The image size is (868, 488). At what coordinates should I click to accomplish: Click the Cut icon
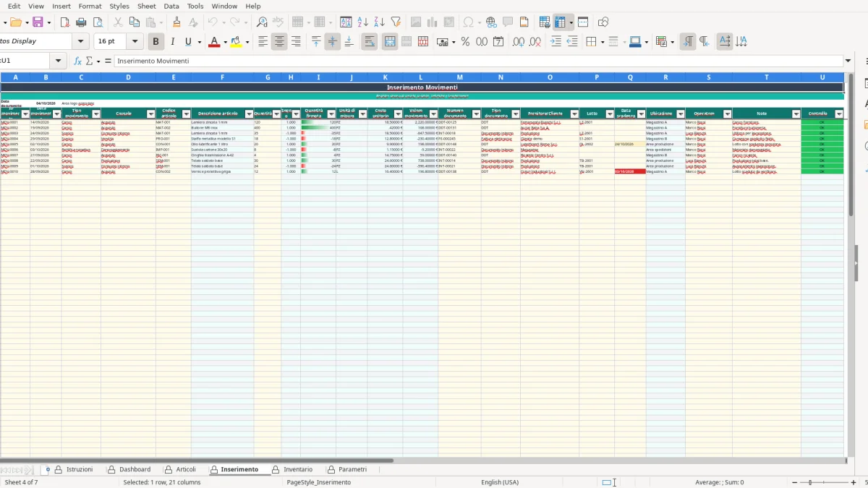coord(118,22)
